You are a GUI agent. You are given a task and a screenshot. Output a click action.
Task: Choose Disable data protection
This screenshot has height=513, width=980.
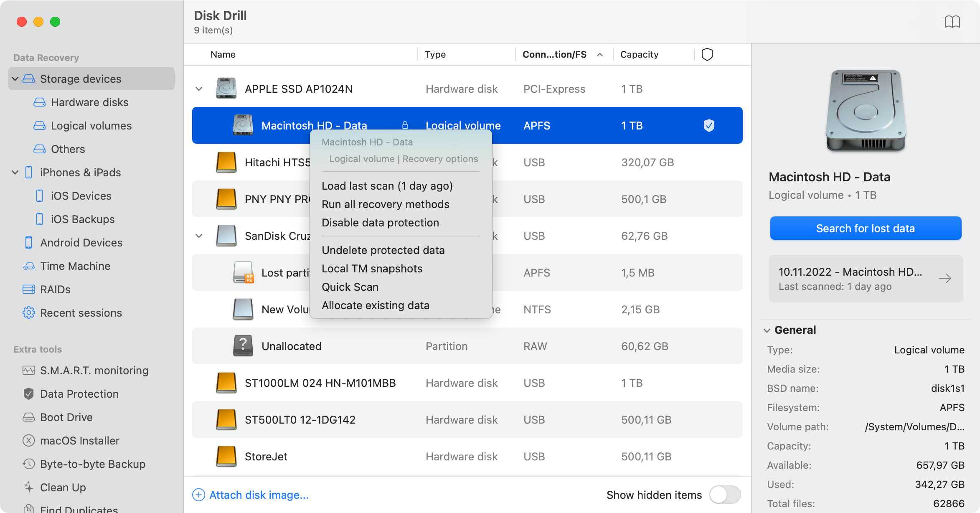point(380,223)
